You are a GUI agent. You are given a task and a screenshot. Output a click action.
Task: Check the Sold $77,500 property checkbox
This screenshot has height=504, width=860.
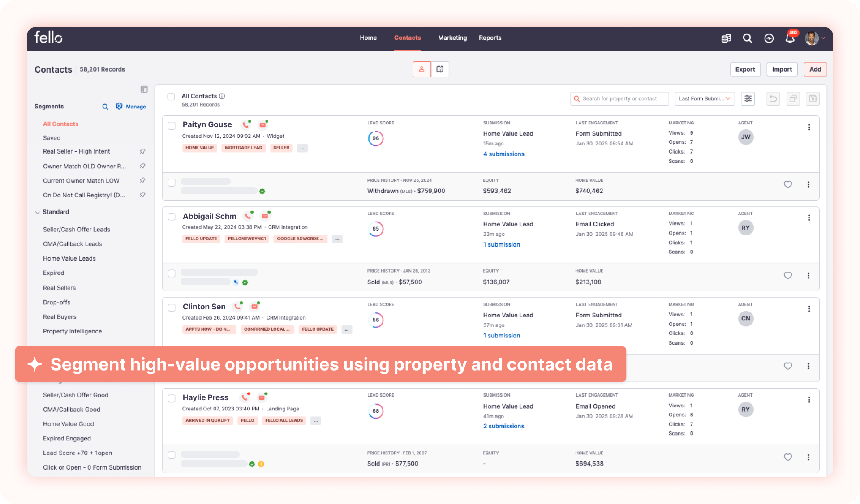172,455
